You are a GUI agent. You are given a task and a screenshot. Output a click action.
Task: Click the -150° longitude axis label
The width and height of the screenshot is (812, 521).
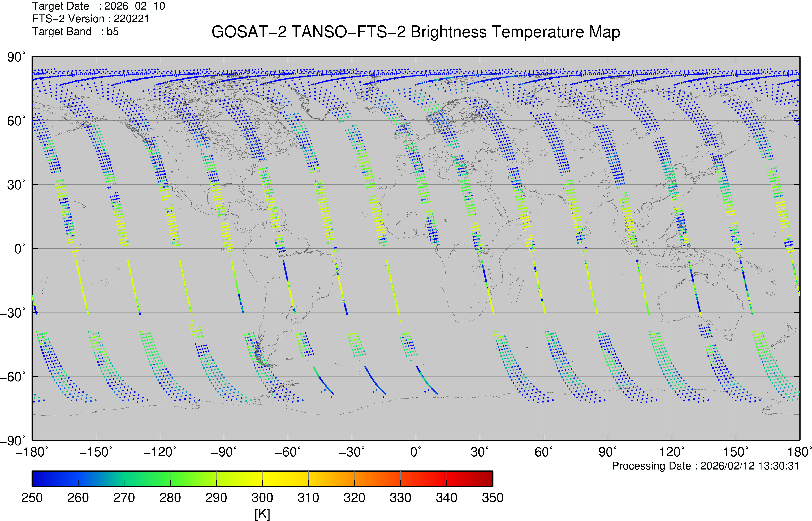point(96,452)
